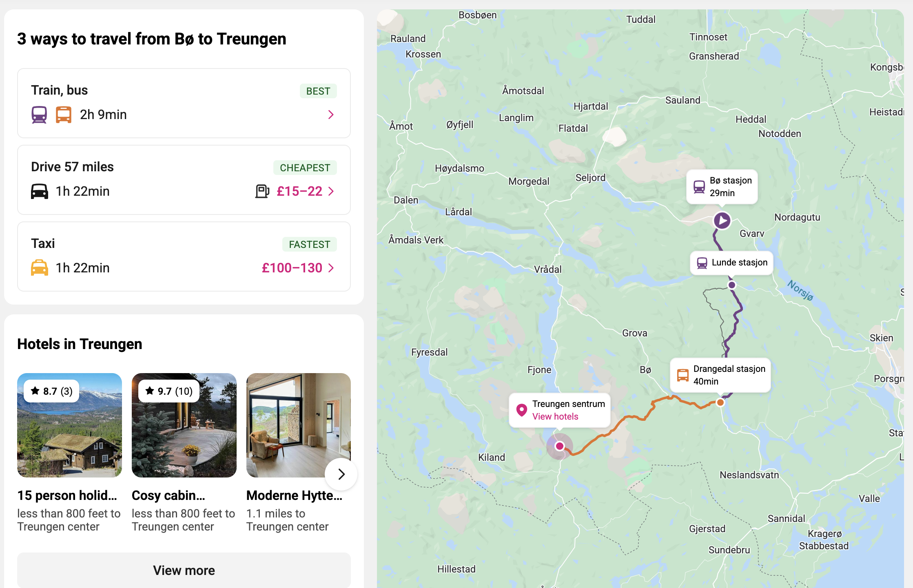The image size is (913, 588).
Task: Click the purple play marker at Bø stasjon
Action: (722, 221)
